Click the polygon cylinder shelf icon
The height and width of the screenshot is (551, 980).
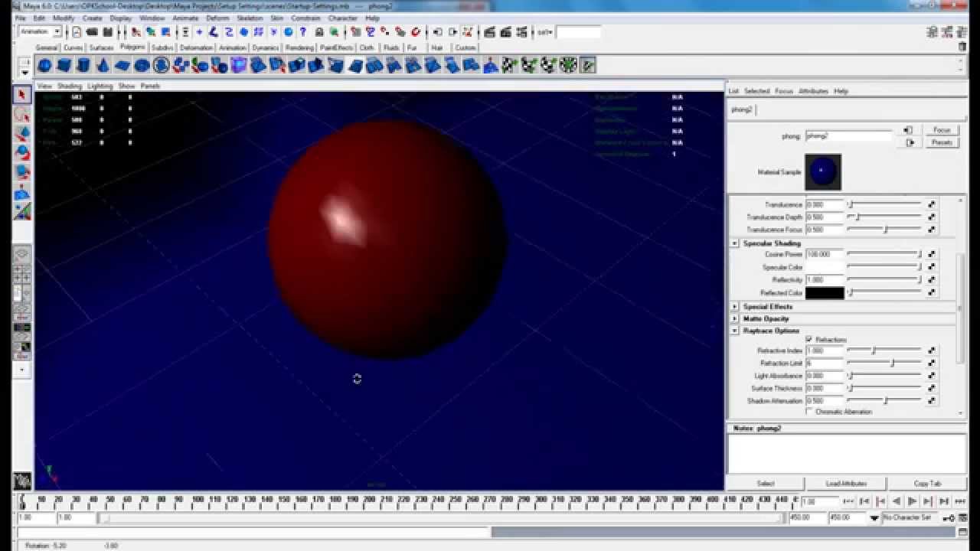click(83, 66)
